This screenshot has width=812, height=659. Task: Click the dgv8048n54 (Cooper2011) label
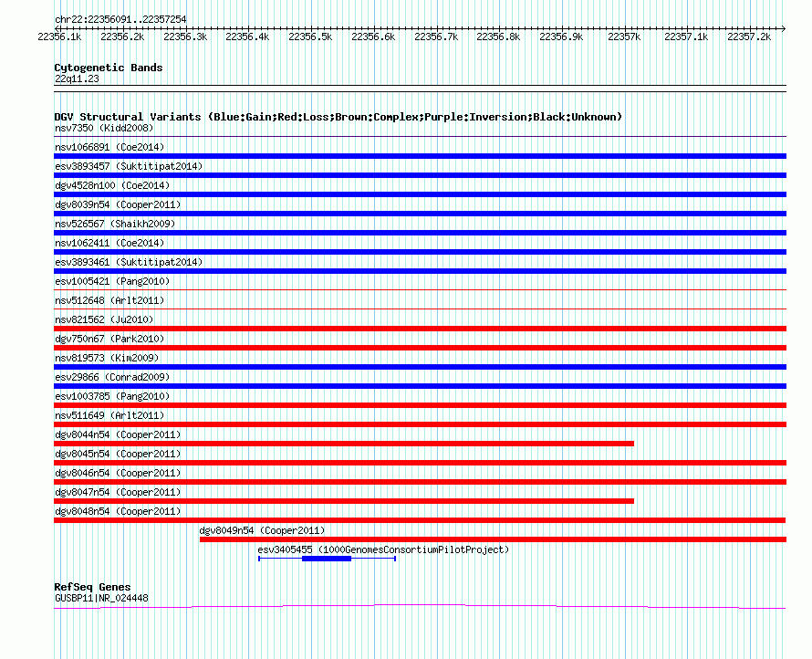pos(118,511)
